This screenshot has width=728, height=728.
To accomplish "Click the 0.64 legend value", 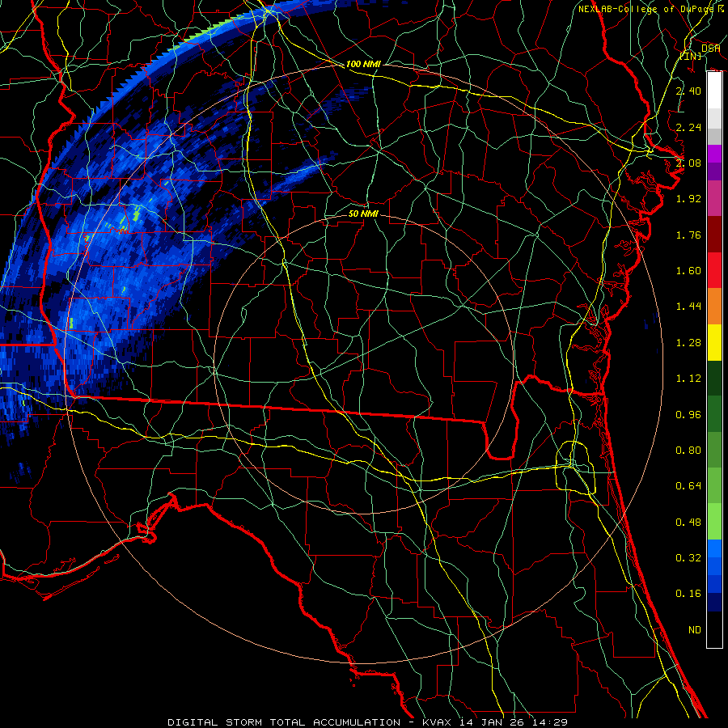I will tap(688, 486).
